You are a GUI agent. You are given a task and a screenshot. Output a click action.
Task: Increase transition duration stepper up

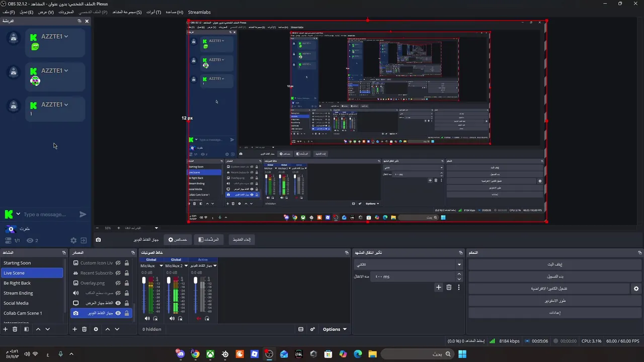(459, 274)
